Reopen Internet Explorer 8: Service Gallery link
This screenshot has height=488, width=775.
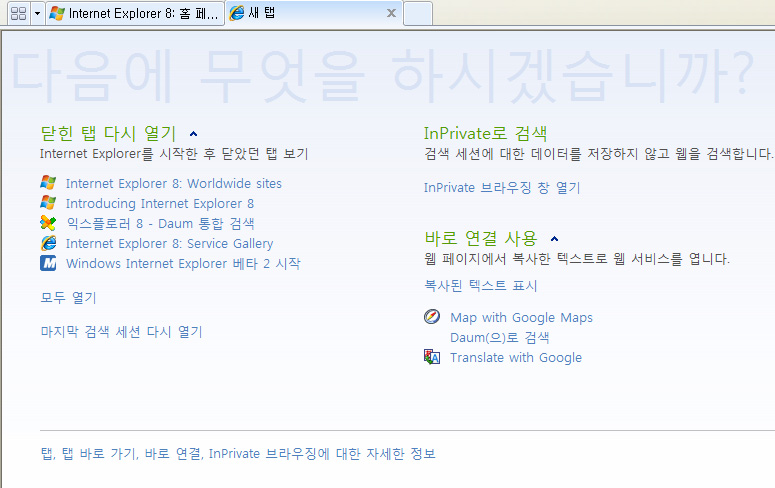tap(170, 244)
